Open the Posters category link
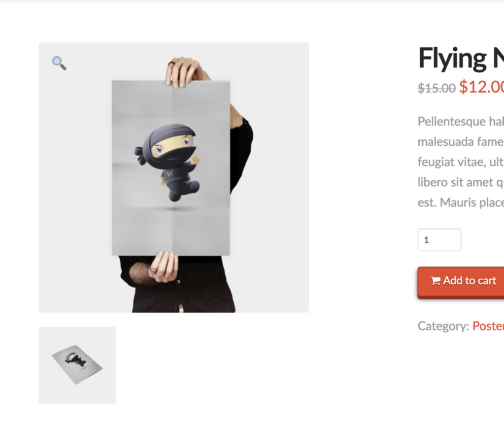 (x=488, y=326)
